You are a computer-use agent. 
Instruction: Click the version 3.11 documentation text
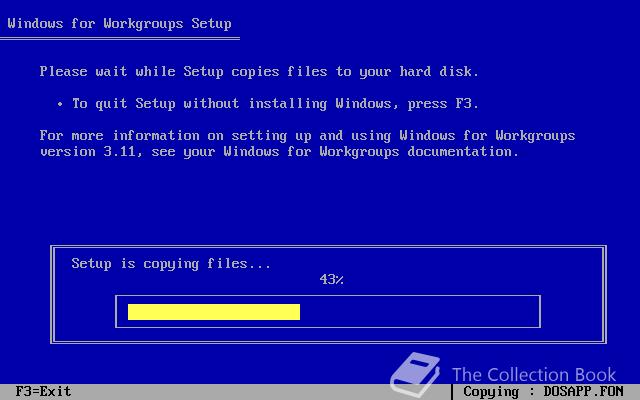coord(279,152)
